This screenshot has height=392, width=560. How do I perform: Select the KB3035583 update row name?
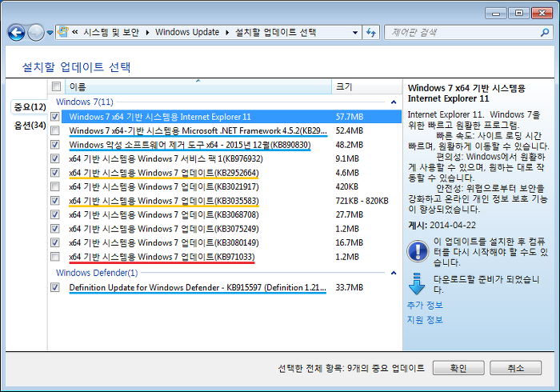click(164, 201)
